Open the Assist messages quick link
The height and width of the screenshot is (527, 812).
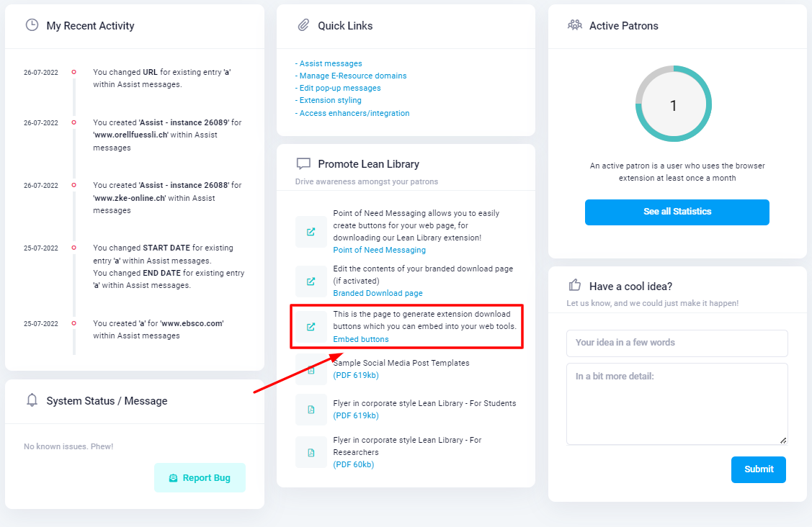pyautogui.click(x=331, y=63)
